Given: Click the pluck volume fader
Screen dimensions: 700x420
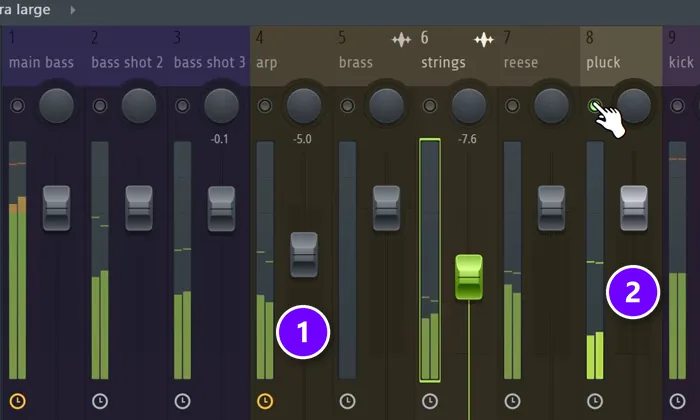Looking at the screenshot, I should (x=634, y=208).
